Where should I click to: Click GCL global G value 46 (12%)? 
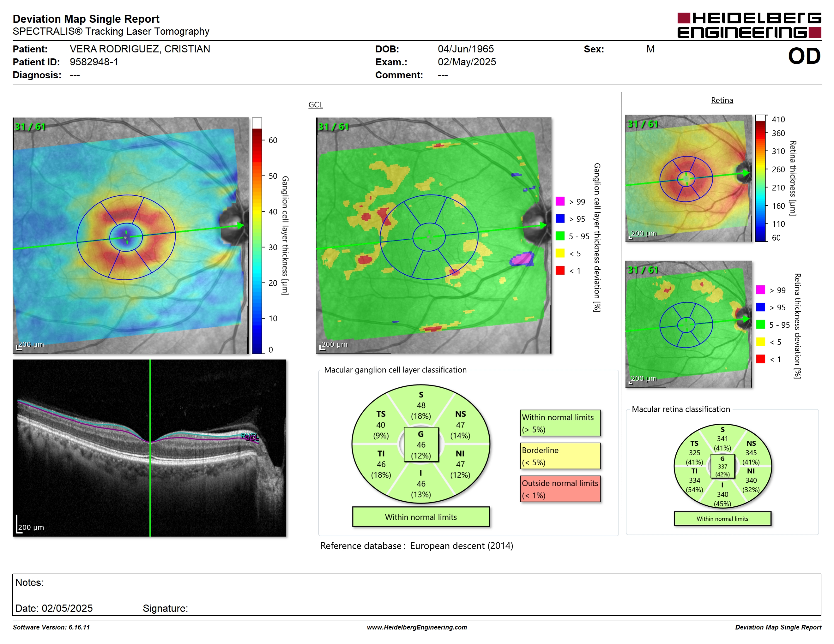421,450
